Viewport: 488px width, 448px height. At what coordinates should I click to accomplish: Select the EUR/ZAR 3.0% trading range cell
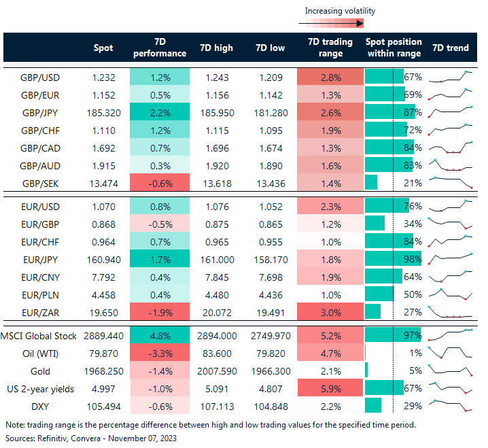[330, 311]
